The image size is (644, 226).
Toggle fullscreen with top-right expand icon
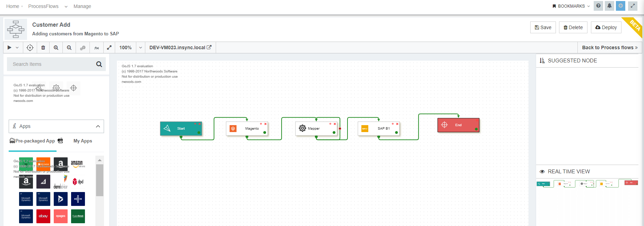tap(633, 6)
